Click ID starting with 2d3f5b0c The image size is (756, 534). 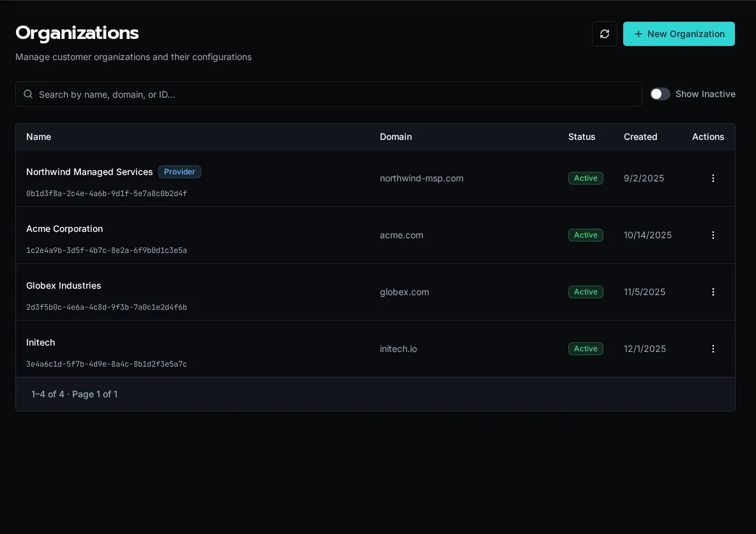(x=107, y=307)
